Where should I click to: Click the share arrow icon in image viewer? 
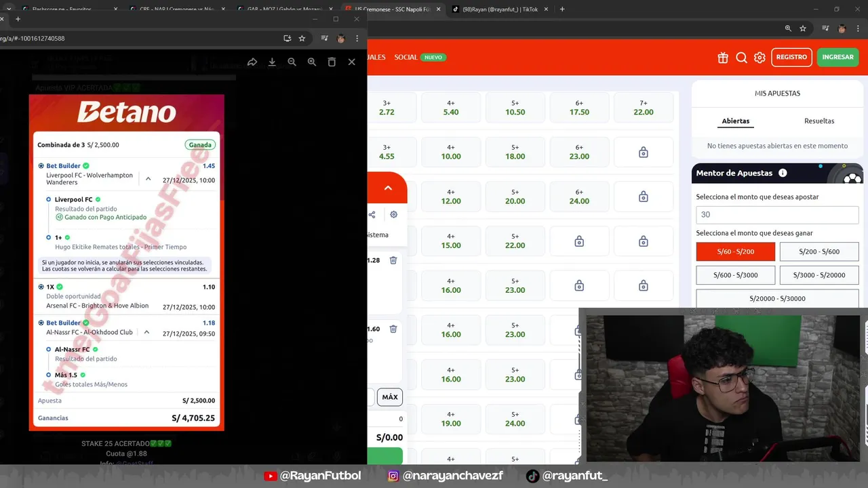click(x=252, y=62)
